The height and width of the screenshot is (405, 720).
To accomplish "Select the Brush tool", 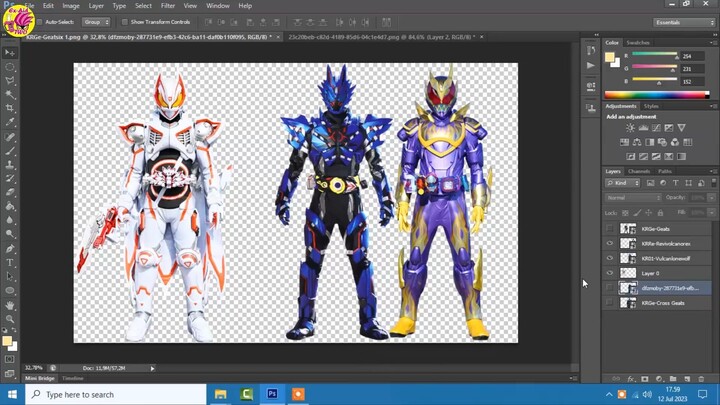I will pyautogui.click(x=10, y=151).
